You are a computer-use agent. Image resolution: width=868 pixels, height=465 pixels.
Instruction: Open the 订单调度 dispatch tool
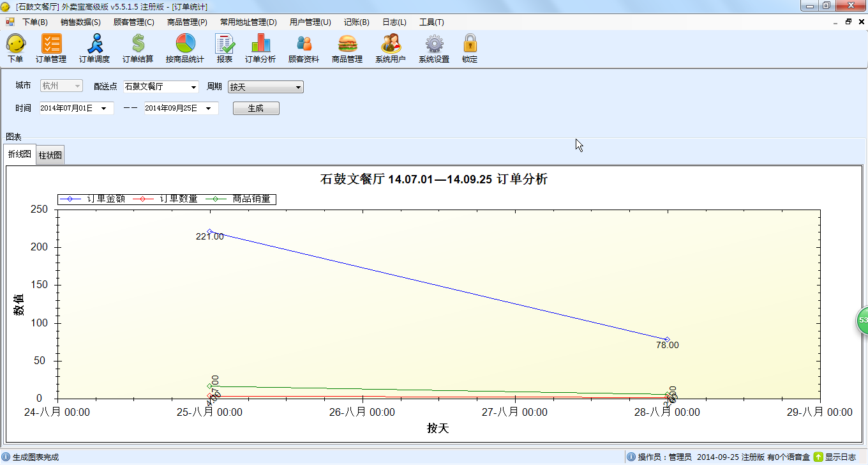[x=94, y=48]
